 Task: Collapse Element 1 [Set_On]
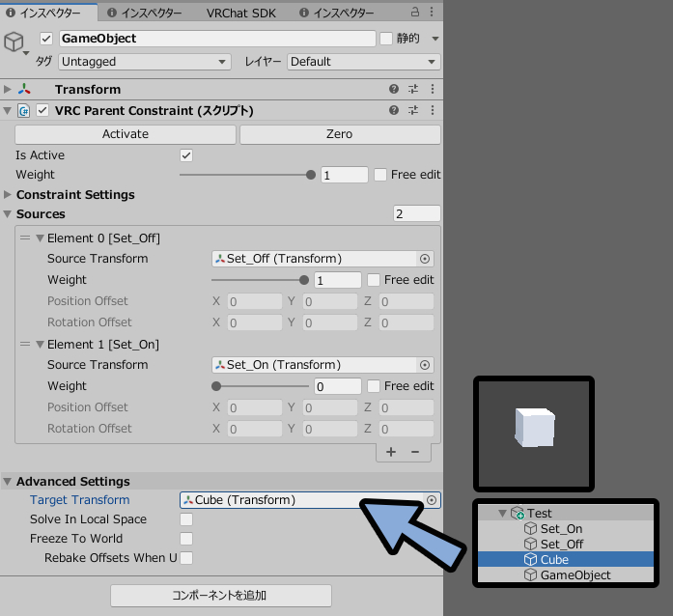click(x=40, y=345)
